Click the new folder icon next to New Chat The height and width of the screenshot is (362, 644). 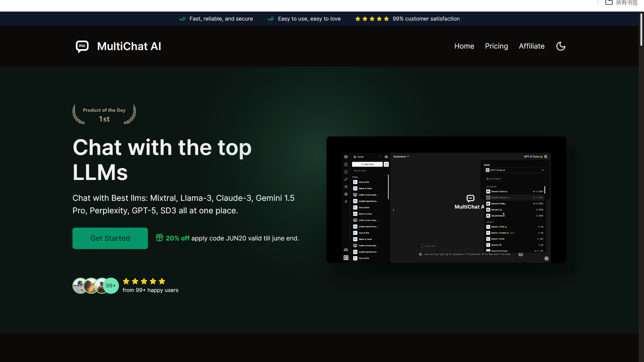click(386, 164)
